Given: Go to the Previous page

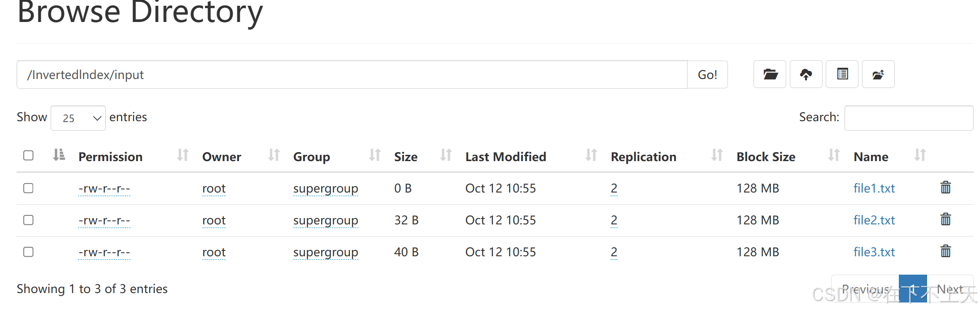Looking at the screenshot, I should pyautogui.click(x=865, y=289).
